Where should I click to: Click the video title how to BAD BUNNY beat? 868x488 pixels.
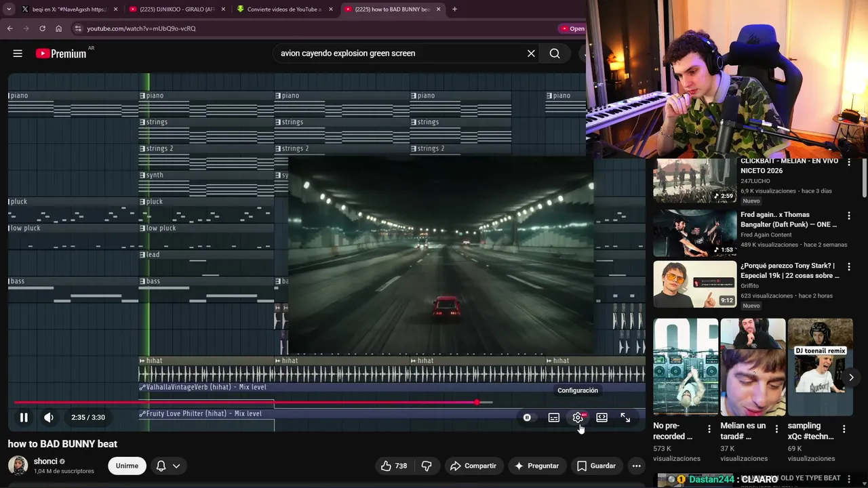coord(62,444)
